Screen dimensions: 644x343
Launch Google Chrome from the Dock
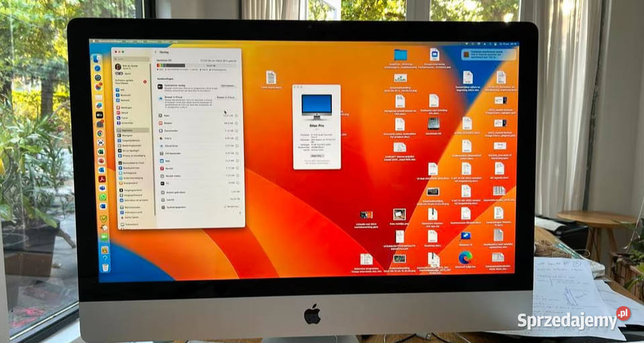[100, 133]
